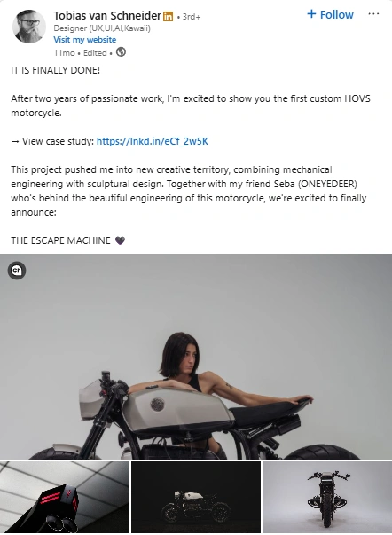Open the front-view motorcycle thumbnail

click(x=327, y=497)
